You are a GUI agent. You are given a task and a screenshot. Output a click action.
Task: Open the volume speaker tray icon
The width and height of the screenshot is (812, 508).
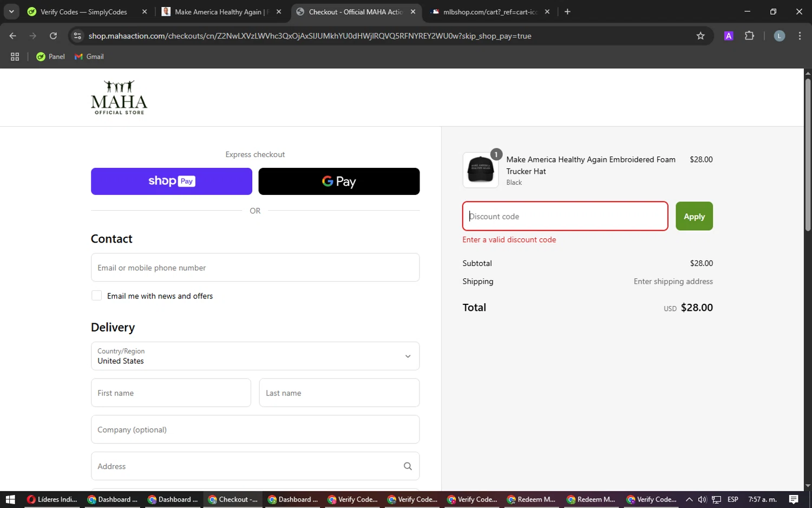pyautogui.click(x=702, y=499)
